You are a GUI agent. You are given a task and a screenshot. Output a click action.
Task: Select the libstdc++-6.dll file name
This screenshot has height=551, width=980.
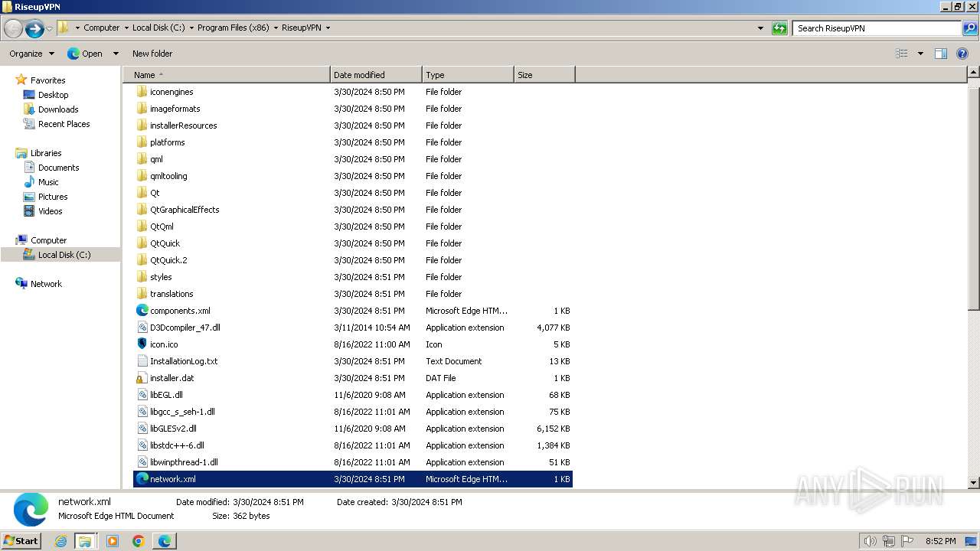tap(177, 445)
